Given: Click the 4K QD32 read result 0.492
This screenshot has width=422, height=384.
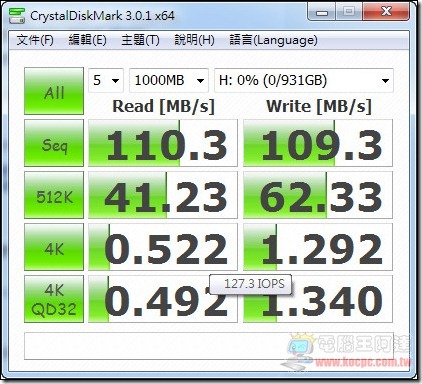Looking at the screenshot, I should 163,299.
